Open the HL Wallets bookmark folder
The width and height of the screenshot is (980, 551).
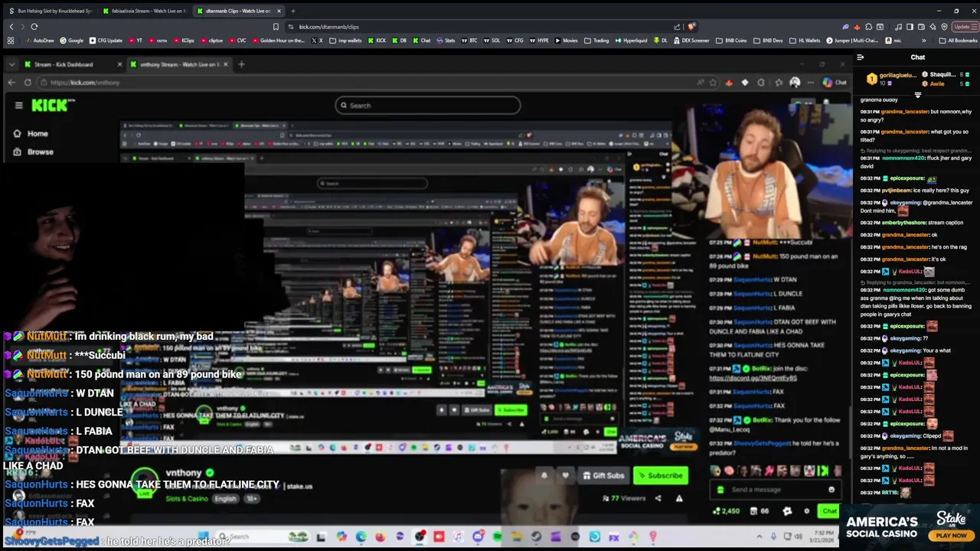(805, 41)
